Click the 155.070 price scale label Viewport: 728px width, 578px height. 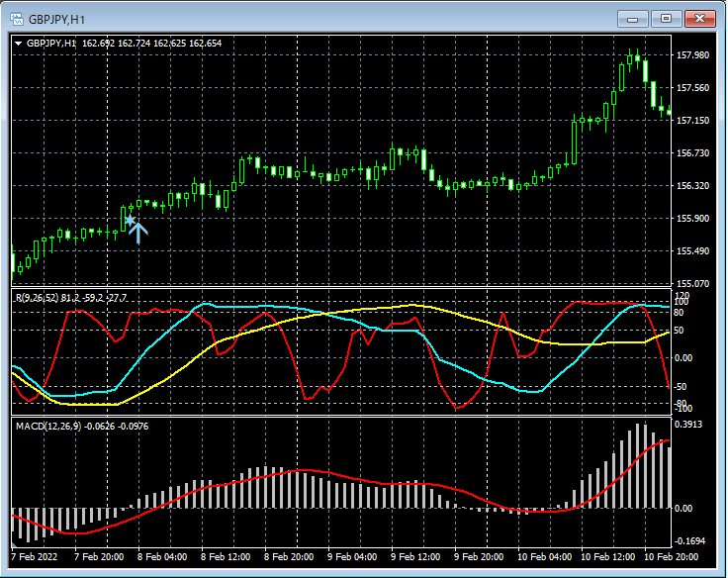tap(692, 283)
